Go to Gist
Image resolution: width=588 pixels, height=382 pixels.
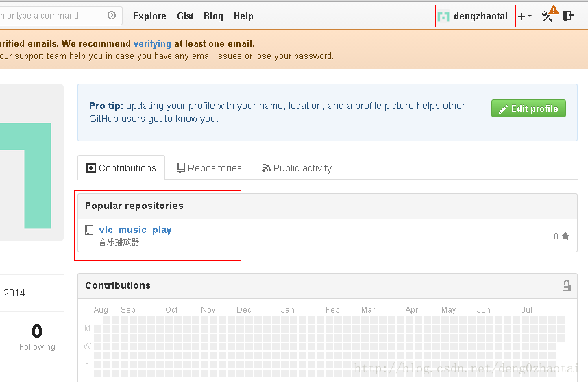pyautogui.click(x=185, y=16)
